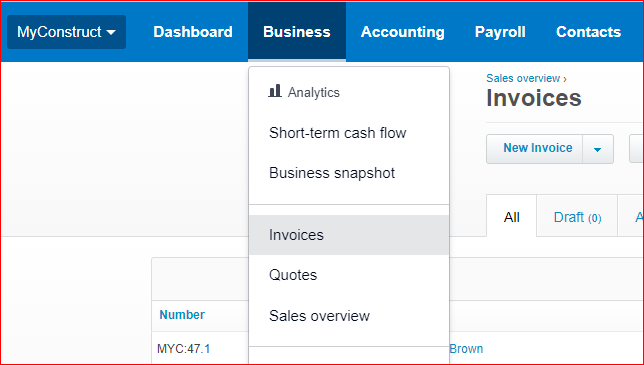Open the Brown contact link
The width and height of the screenshot is (644, 365).
click(466, 349)
